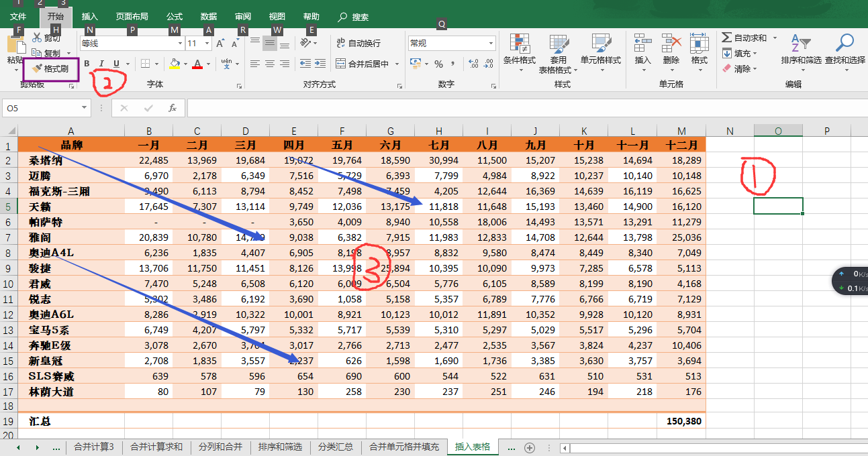The height and width of the screenshot is (456, 868).
Task: Toggle Bold formatting
Action: (86, 64)
